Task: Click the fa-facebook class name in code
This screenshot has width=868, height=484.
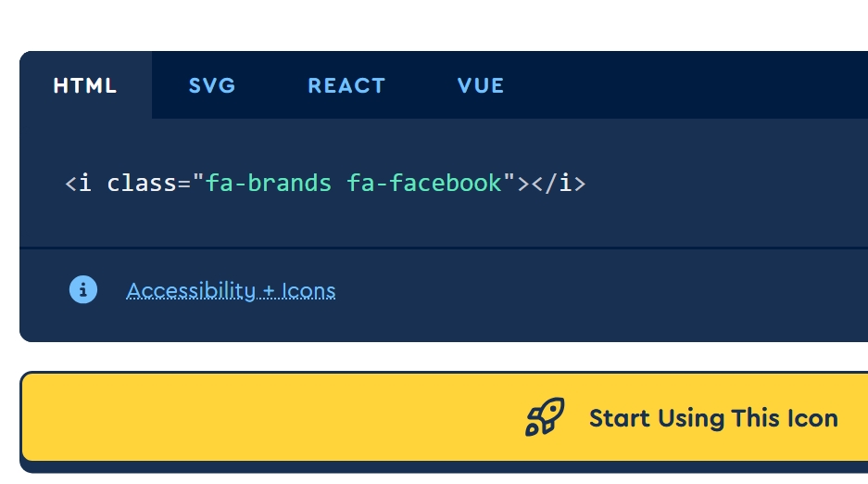Action: tap(424, 183)
